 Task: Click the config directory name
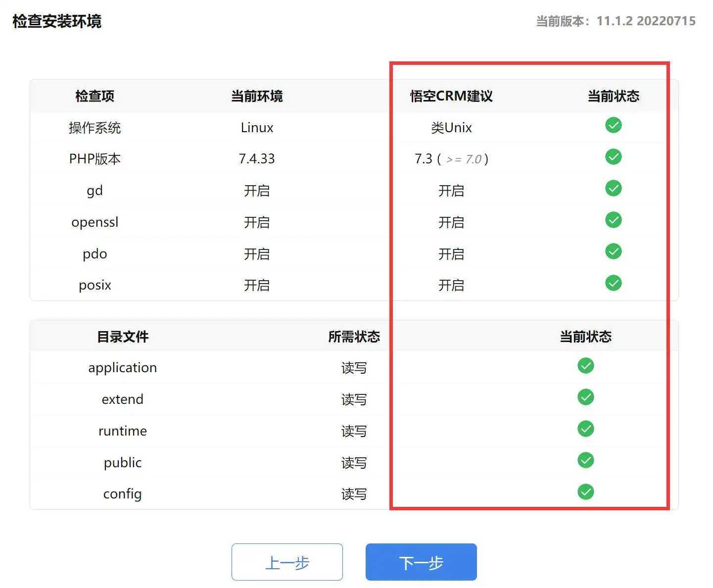coord(123,494)
